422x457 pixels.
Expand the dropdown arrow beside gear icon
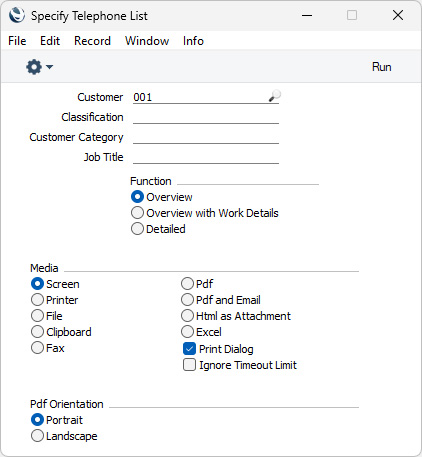tap(49, 67)
